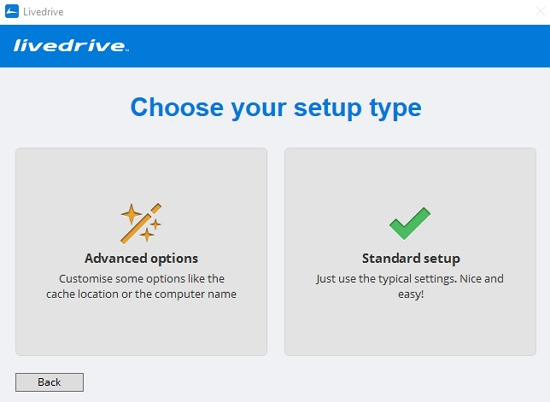
Task: Click the small sparkle stars beside the wand
Action: 150,230
